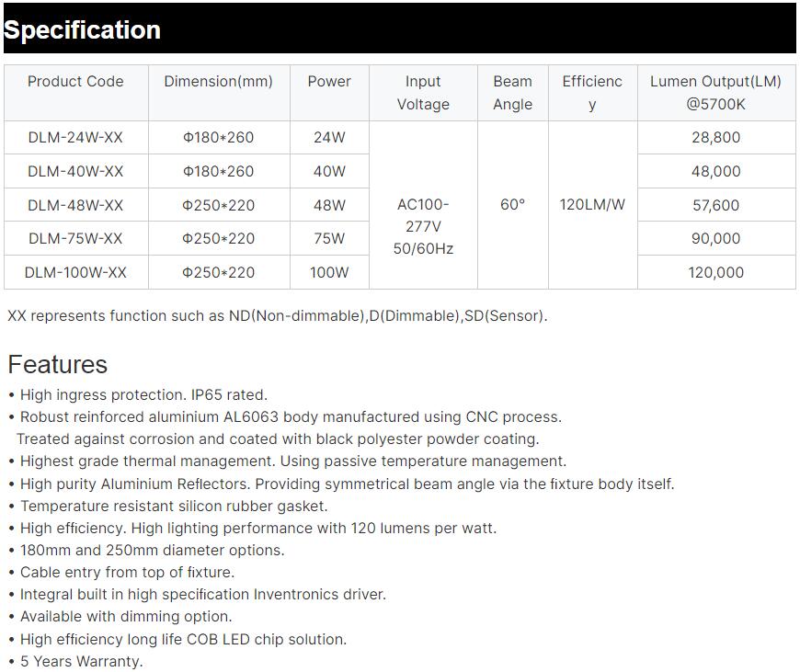800x672 pixels.
Task: Select the DLM-40W-XX product code cell
Action: point(75,172)
